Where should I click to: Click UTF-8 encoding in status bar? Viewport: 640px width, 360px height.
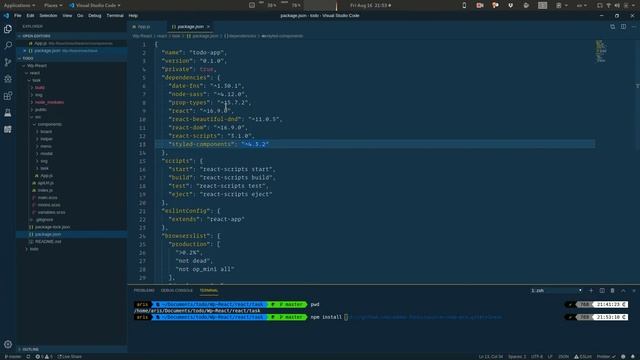[x=537, y=356]
